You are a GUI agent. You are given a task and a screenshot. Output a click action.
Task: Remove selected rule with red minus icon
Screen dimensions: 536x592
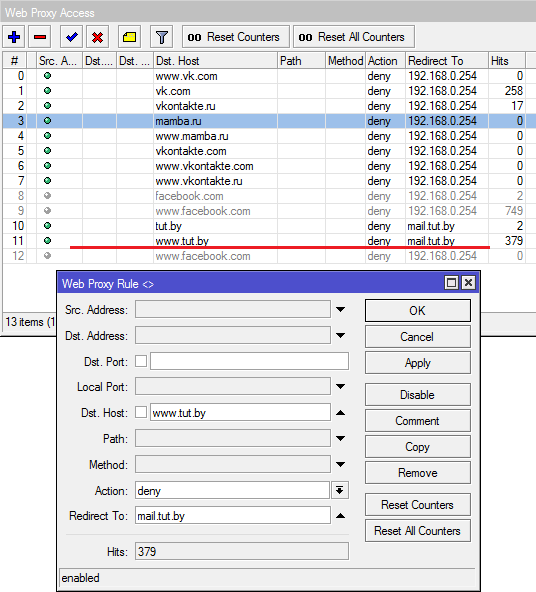(40, 37)
